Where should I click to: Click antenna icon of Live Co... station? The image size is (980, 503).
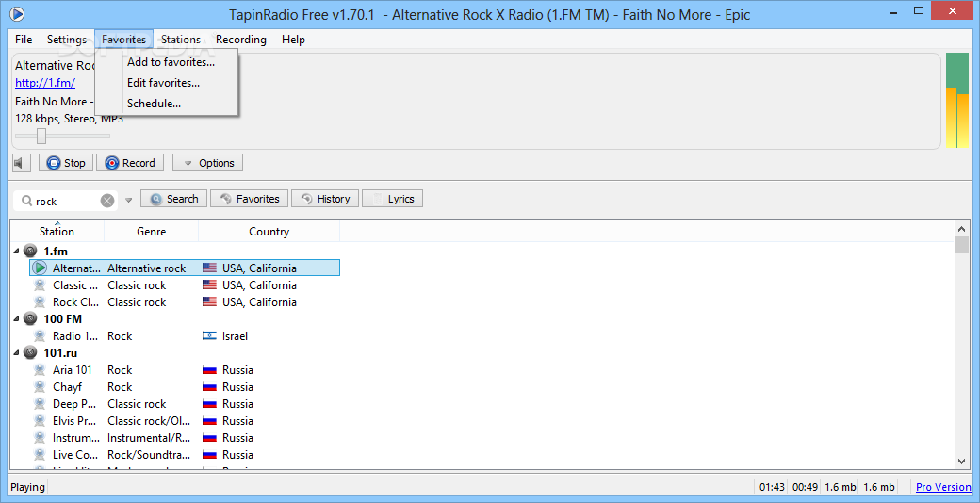click(40, 454)
